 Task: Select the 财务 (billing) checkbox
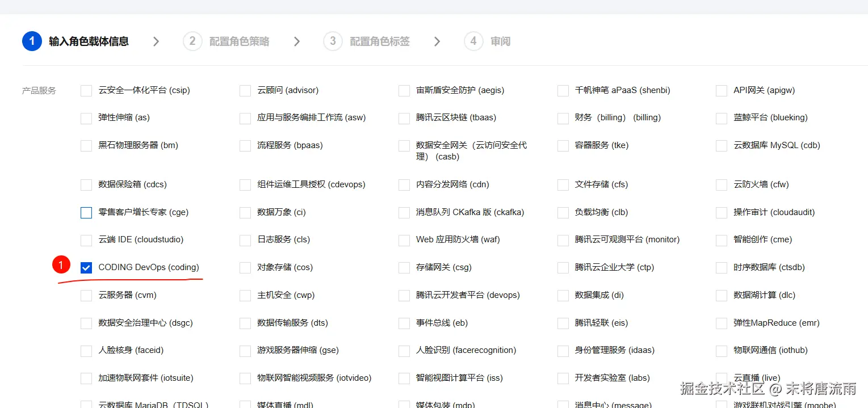click(563, 118)
